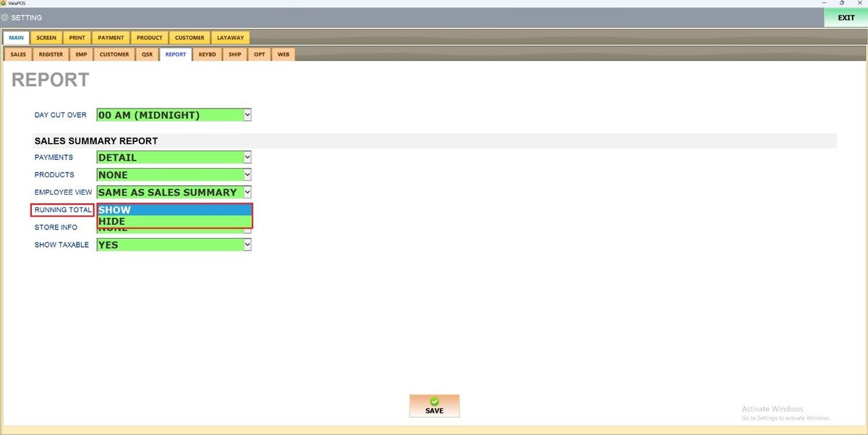Open the MAIN settings tab
Viewport: 868px width, 435px height.
pyautogui.click(x=16, y=38)
